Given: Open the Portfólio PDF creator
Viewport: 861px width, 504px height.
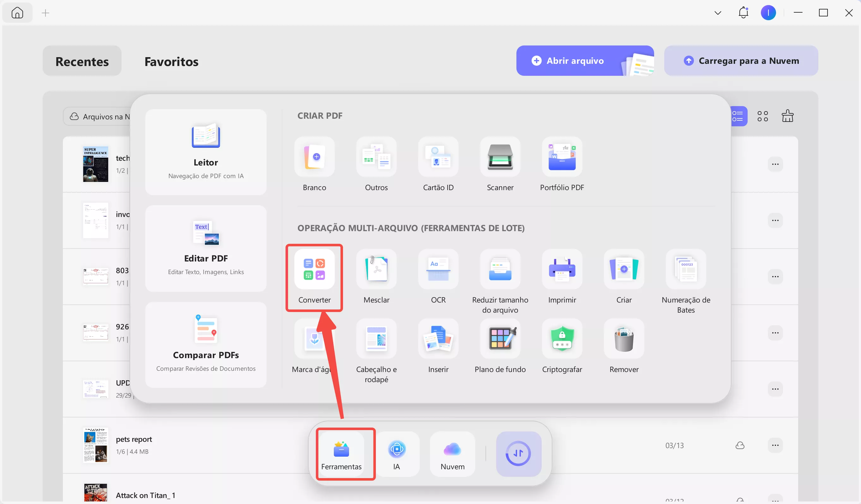Looking at the screenshot, I should [562, 158].
